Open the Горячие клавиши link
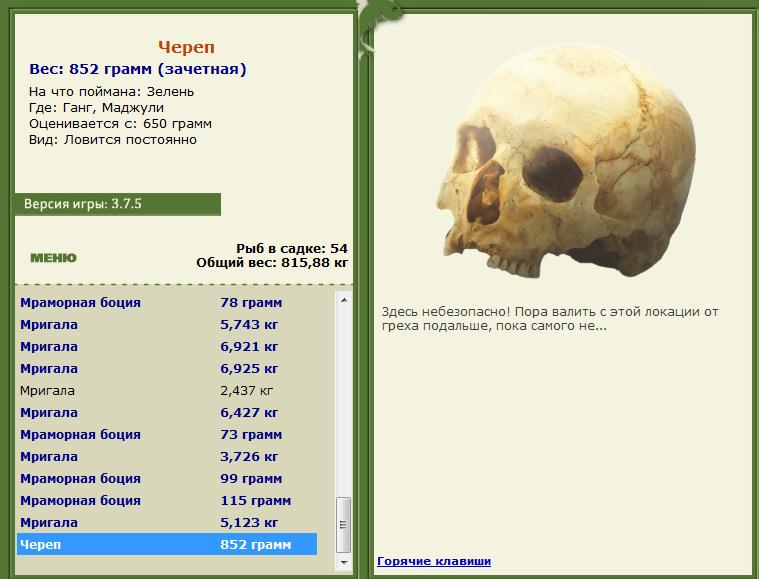759x579 pixels. point(434,561)
